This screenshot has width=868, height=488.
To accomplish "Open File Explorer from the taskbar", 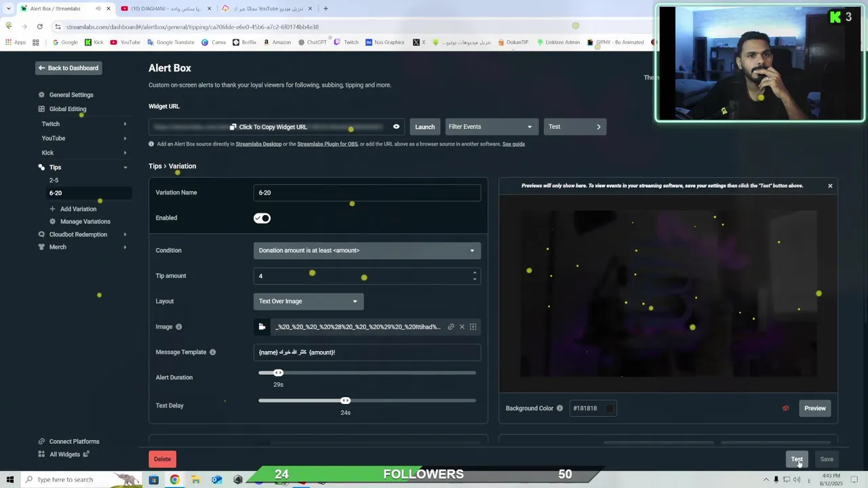I will [195, 480].
